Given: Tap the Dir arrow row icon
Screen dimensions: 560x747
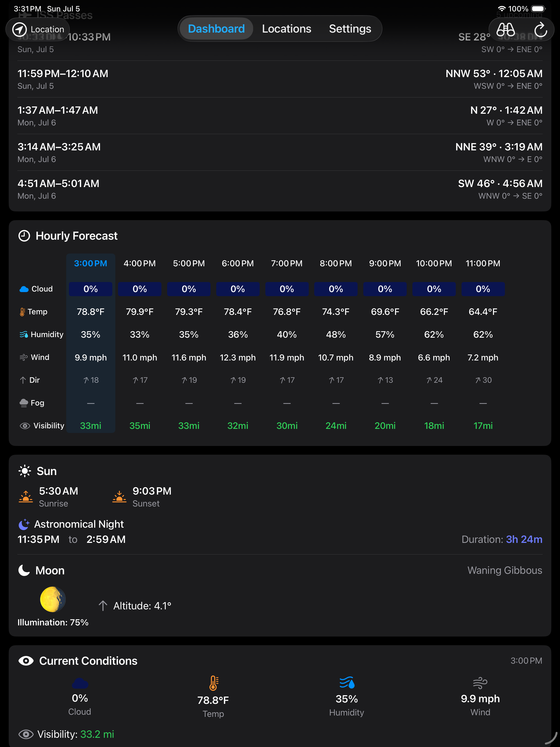Looking at the screenshot, I should coord(23,380).
